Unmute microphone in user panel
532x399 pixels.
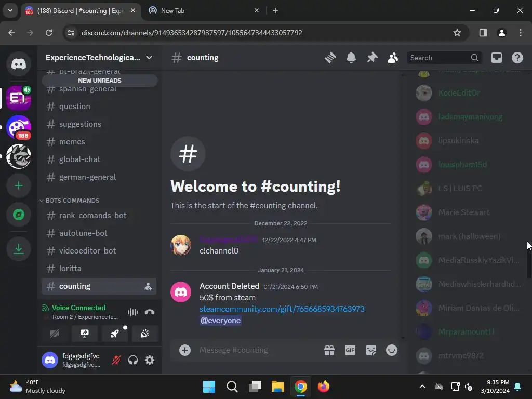(x=116, y=360)
